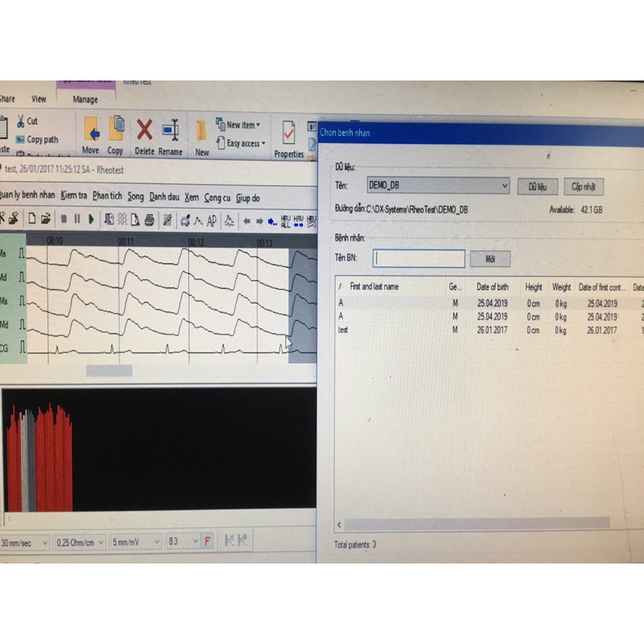Click the Cập nhật button
The height and width of the screenshot is (644, 644).
point(583,187)
